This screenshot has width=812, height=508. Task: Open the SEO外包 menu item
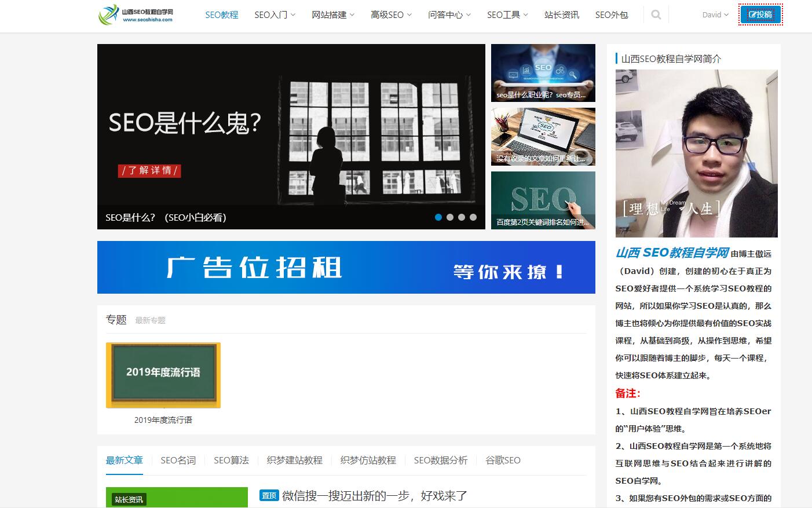click(612, 15)
